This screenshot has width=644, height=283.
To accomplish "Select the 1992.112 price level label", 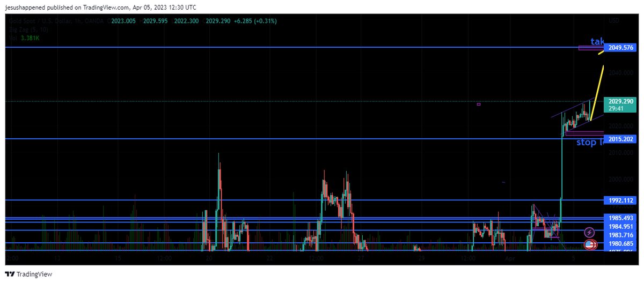I will click(620, 200).
